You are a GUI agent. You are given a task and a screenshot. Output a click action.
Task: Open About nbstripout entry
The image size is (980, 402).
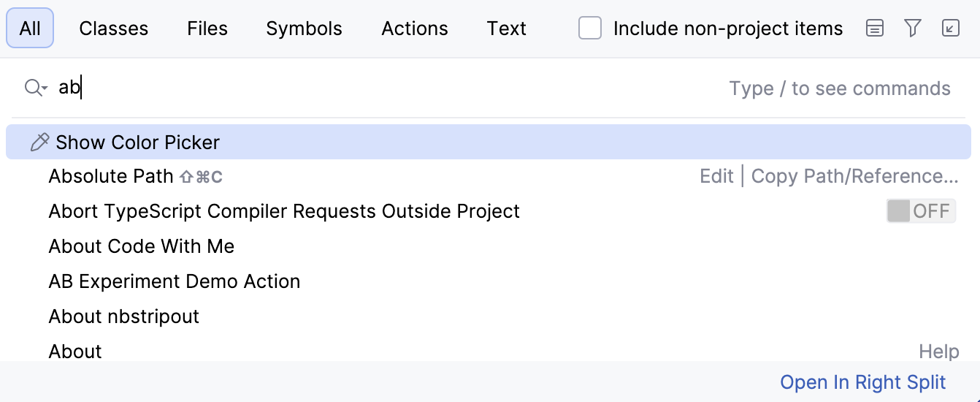123,316
